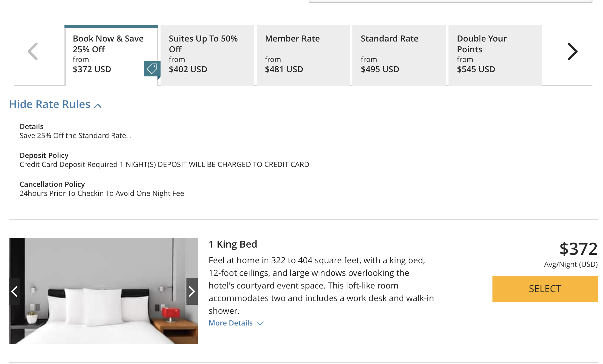
Task: Expand More Details for 1 King Bed
Action: 236,323
